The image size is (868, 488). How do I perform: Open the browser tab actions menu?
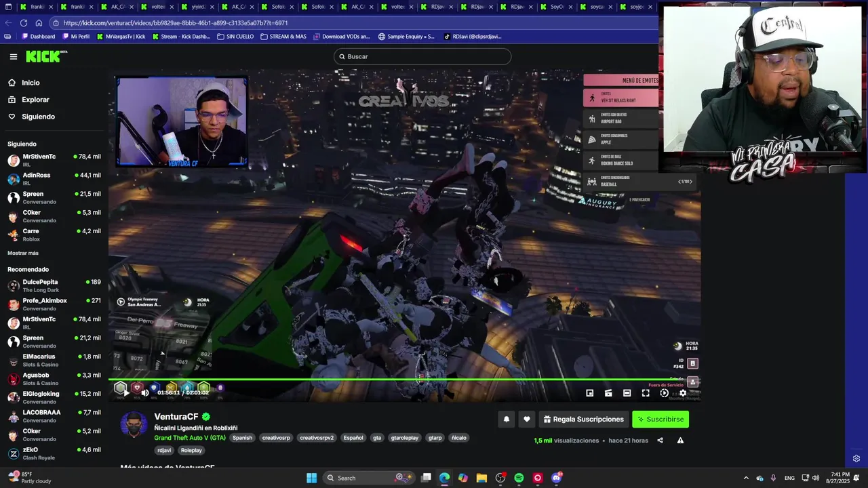[x=7, y=7]
